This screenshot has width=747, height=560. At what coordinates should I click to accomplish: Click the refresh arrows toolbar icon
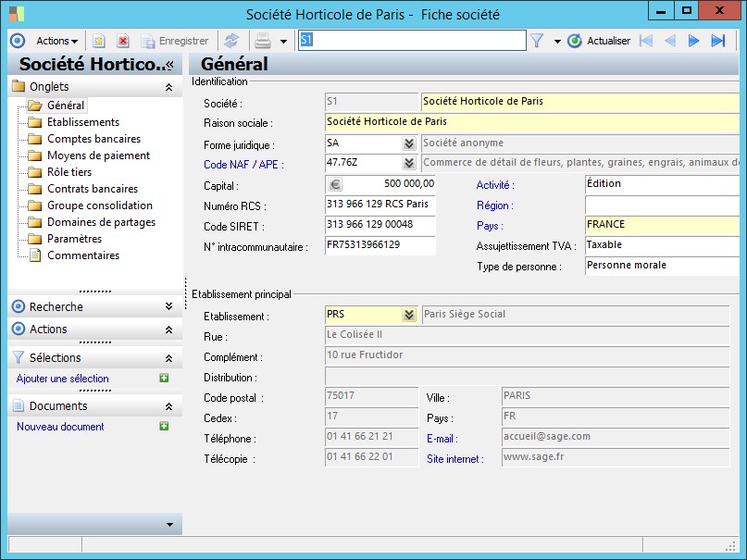pyautogui.click(x=230, y=41)
